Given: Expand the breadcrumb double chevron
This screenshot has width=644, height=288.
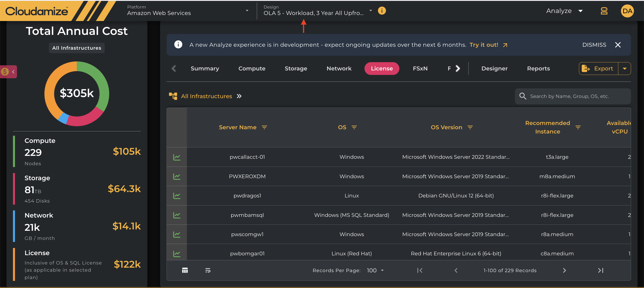Looking at the screenshot, I should (x=239, y=96).
